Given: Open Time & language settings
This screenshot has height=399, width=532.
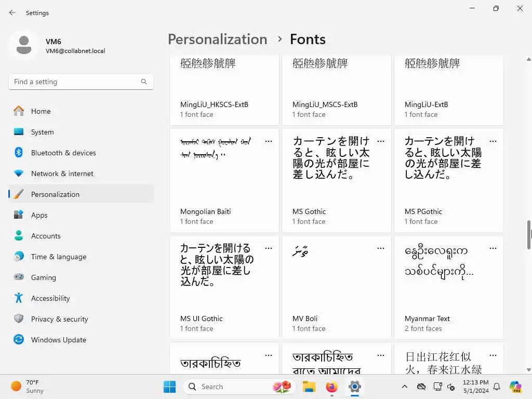Looking at the screenshot, I should click(81, 256).
